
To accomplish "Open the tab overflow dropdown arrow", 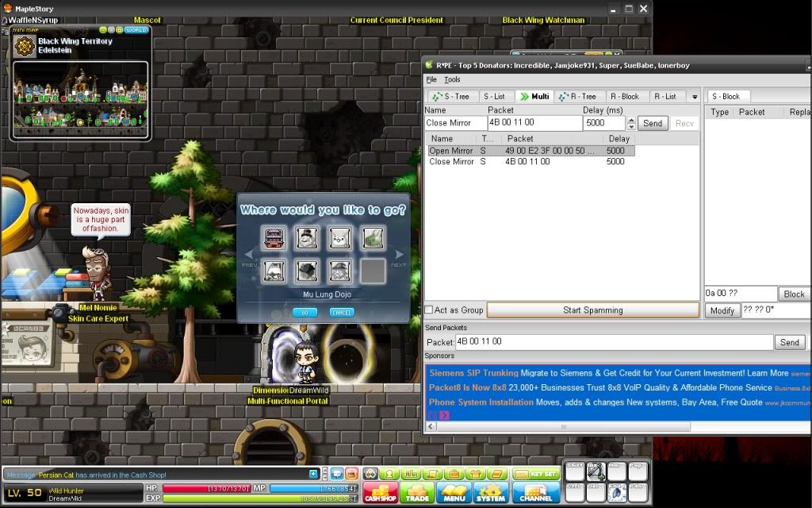I will tap(695, 97).
